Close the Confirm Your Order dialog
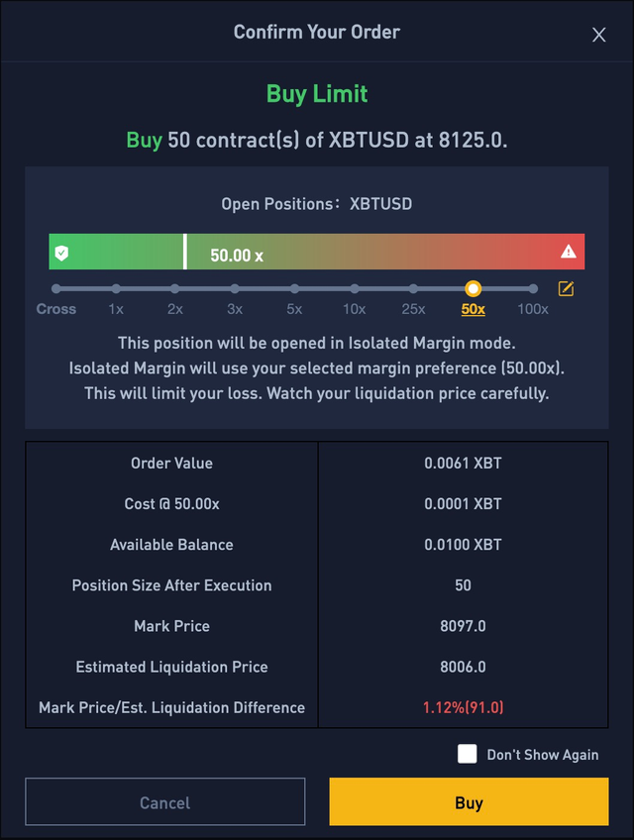634x840 pixels. point(598,35)
